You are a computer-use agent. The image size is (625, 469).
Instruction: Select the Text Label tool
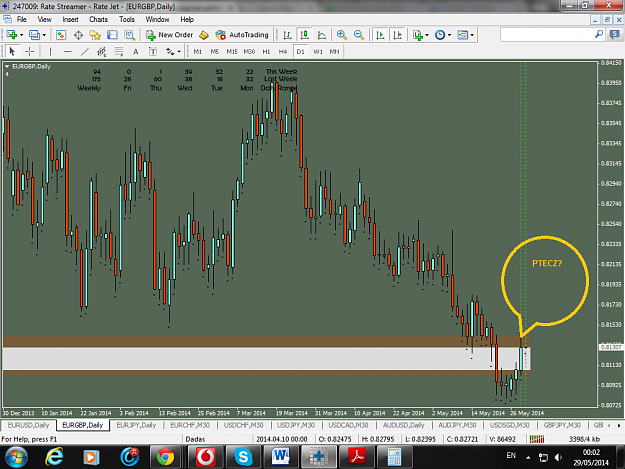tap(153, 51)
